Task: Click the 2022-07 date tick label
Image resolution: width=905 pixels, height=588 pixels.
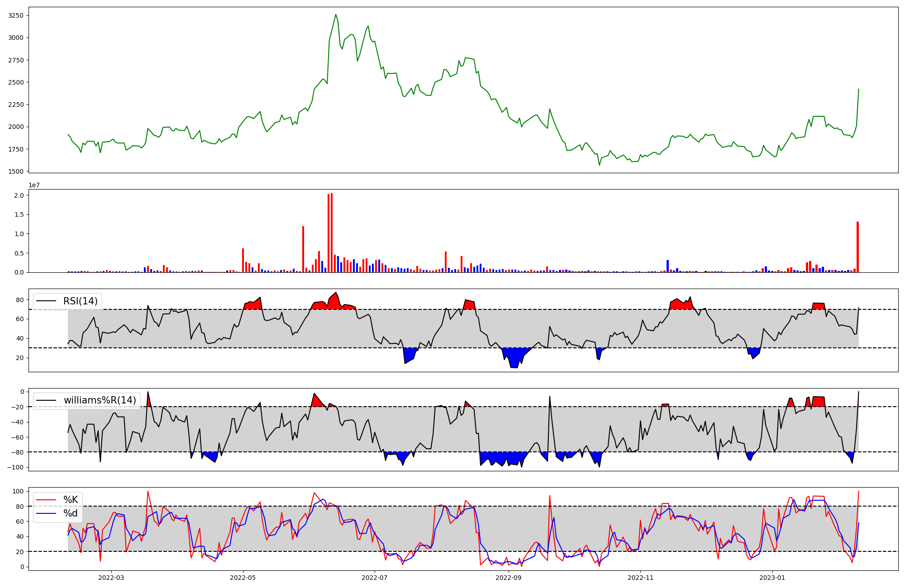Action: (375, 578)
